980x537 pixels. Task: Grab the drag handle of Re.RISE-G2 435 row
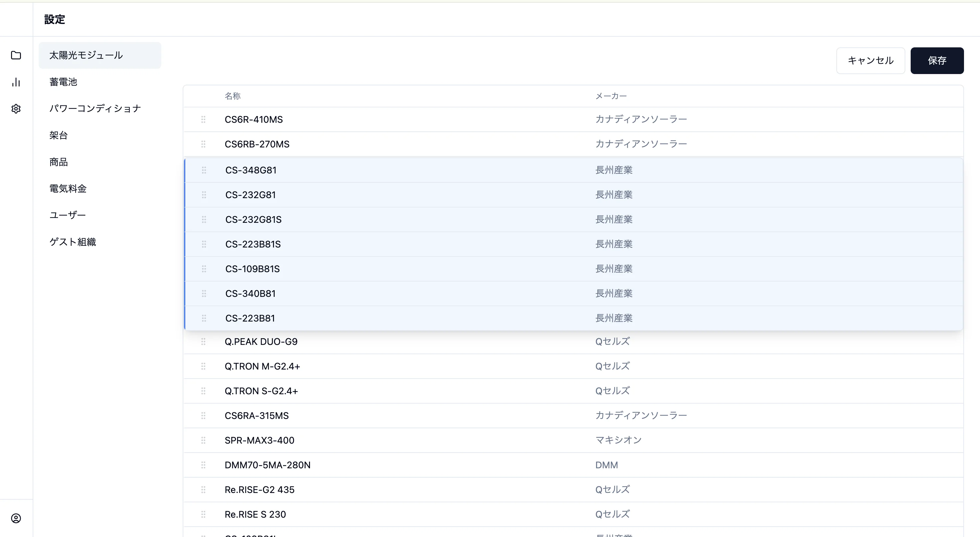203,489
